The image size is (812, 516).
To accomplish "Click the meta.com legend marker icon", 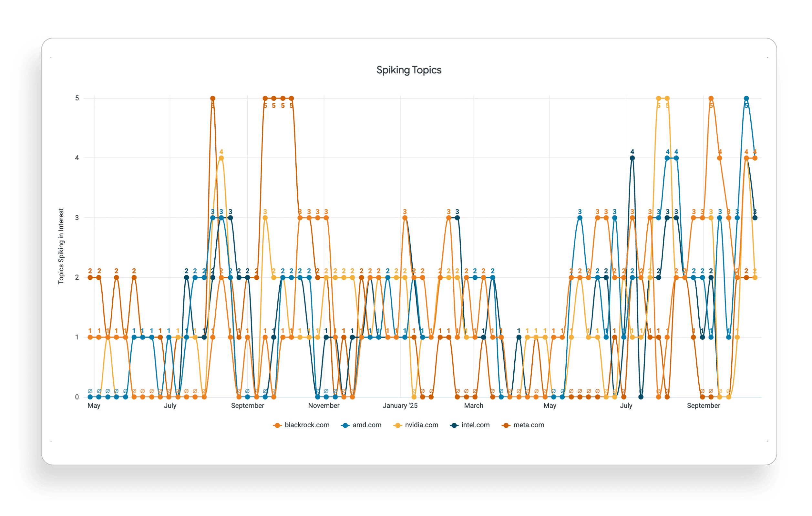I will (x=506, y=426).
